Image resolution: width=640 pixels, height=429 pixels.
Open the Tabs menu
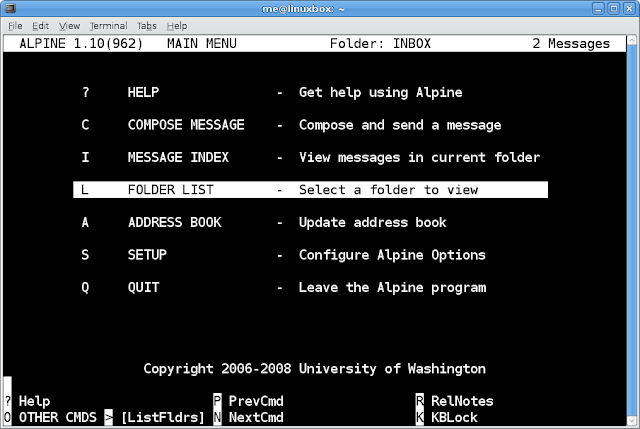pos(147,26)
